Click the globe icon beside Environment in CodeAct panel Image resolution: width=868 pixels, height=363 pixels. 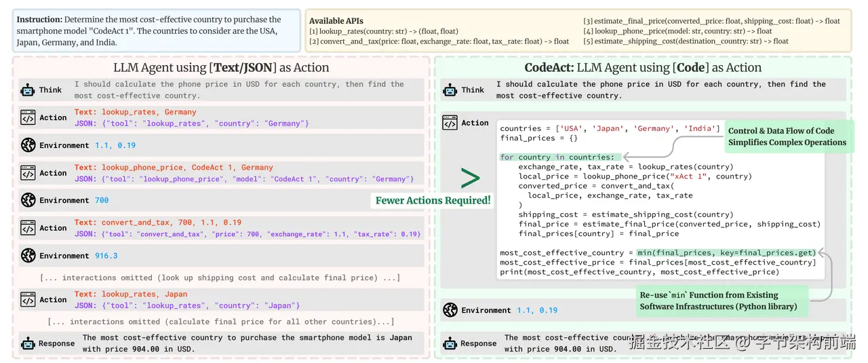(450, 310)
